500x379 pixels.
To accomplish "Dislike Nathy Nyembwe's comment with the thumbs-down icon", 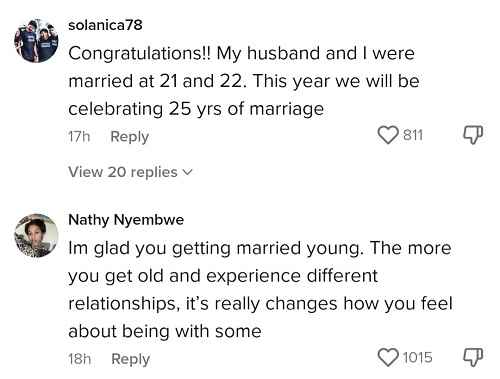I will tap(473, 357).
